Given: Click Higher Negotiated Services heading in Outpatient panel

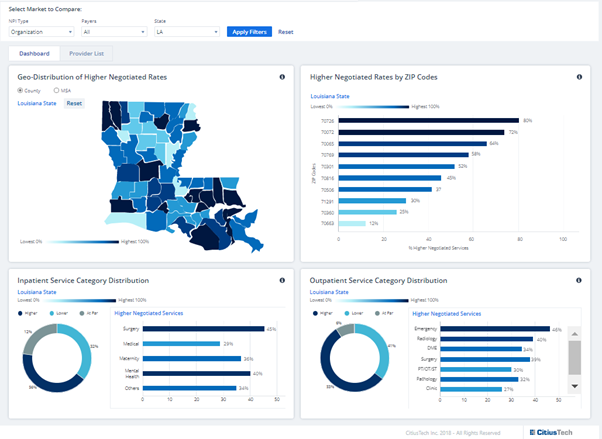Looking at the screenshot, I should [x=447, y=314].
